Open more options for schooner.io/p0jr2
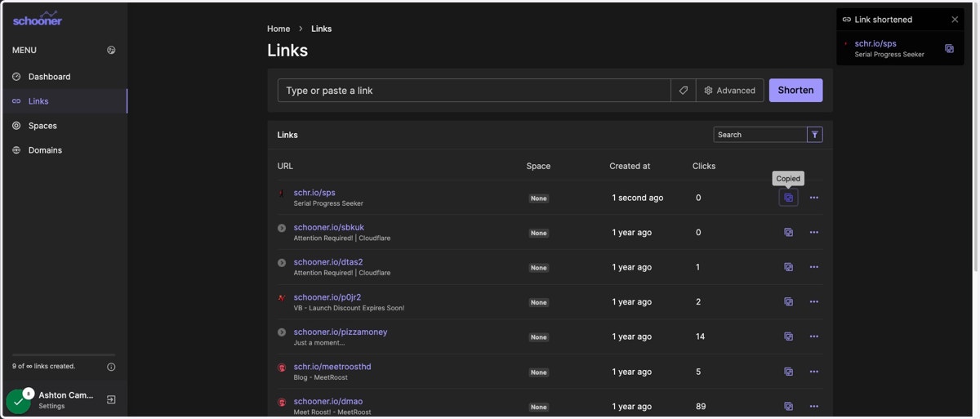This screenshot has width=980, height=419. (x=813, y=301)
